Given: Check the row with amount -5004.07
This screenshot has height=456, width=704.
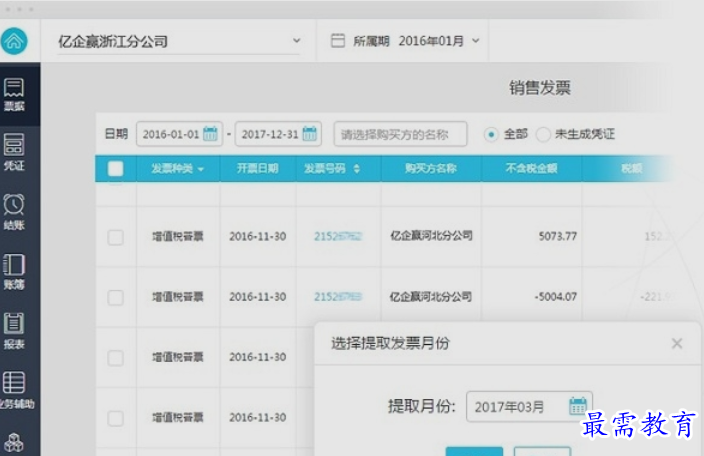Looking at the screenshot, I should [x=115, y=297].
